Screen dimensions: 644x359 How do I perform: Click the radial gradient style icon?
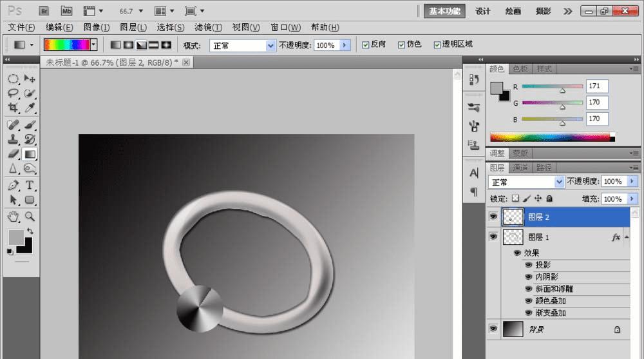click(128, 45)
